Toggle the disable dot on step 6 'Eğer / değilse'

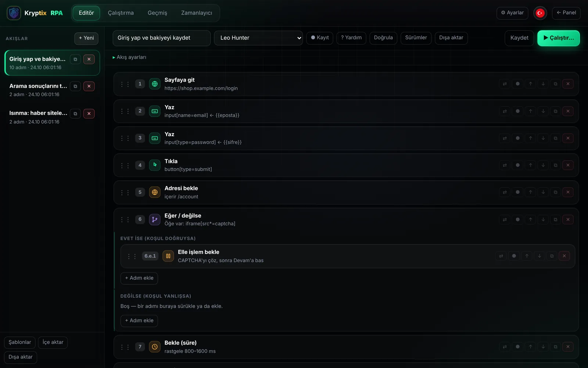tap(517, 220)
